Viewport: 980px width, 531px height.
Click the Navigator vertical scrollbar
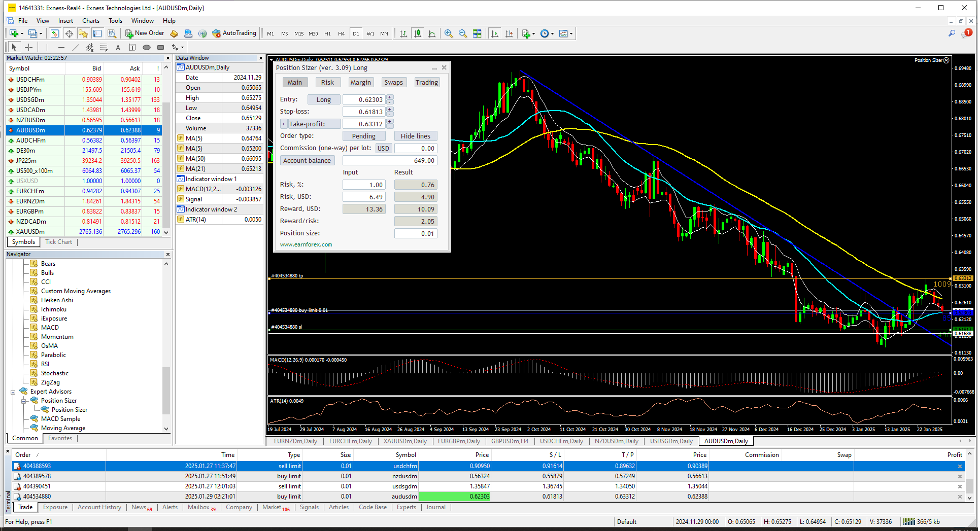pyautogui.click(x=166, y=346)
